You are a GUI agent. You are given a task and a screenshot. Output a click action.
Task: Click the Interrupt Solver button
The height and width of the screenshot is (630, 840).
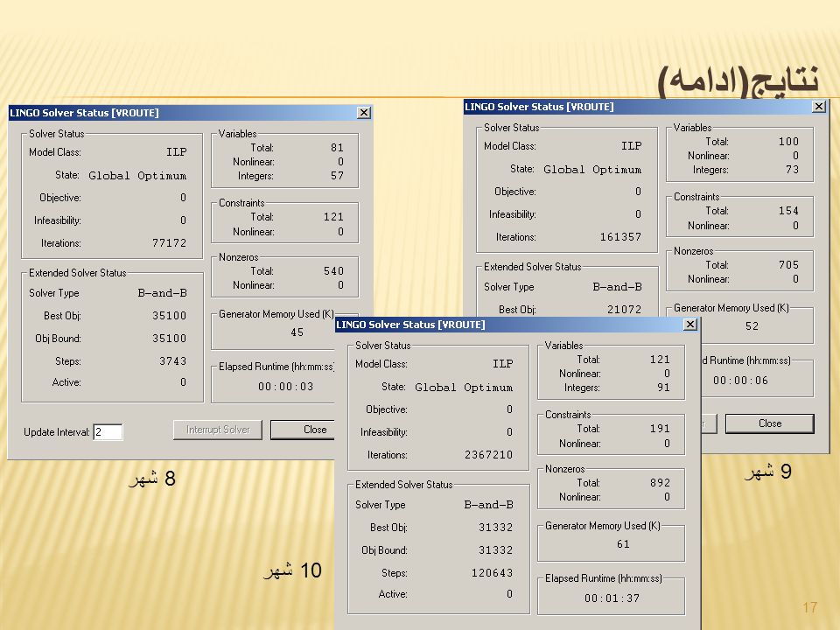tap(218, 430)
